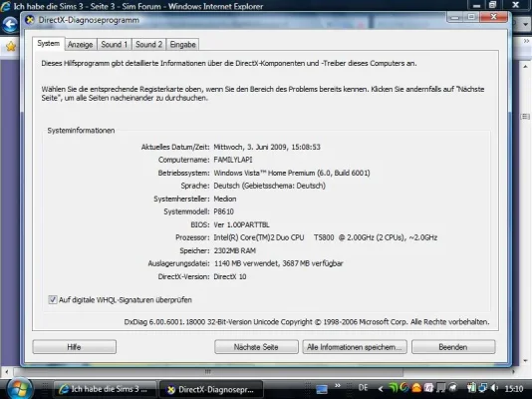
Task: Click the Auslagerungsdatei value 1140 MB verwendet
Action: [x=278, y=263]
